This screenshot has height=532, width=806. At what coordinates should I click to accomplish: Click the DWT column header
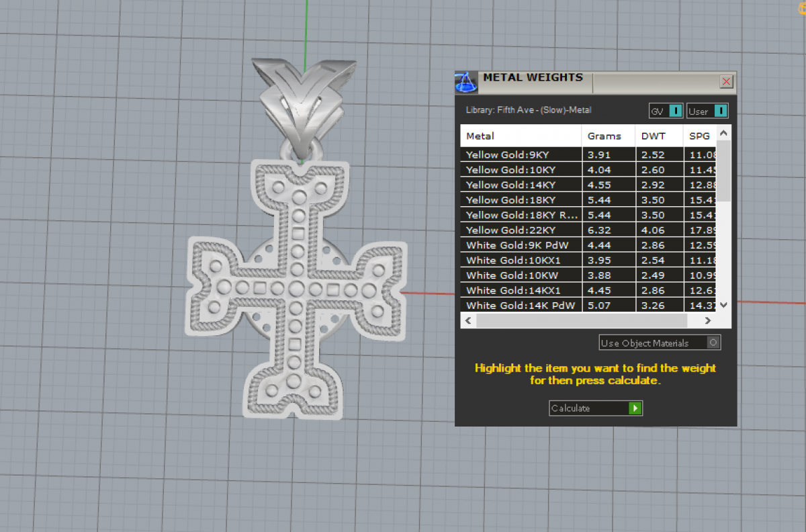click(659, 136)
